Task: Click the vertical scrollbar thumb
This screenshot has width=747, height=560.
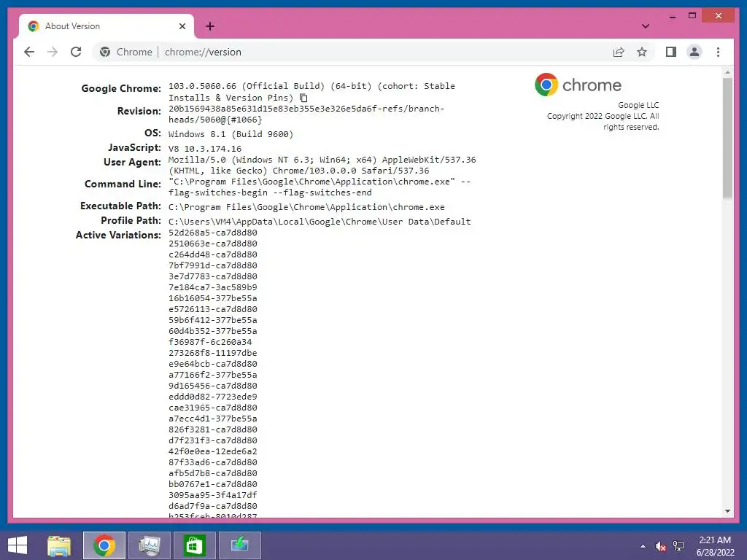Action: click(727, 138)
